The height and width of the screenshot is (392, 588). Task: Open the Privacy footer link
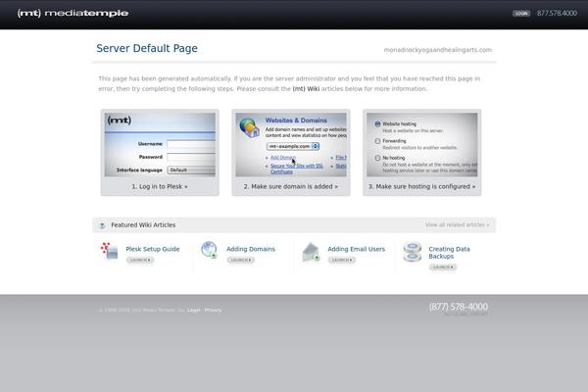(x=213, y=311)
